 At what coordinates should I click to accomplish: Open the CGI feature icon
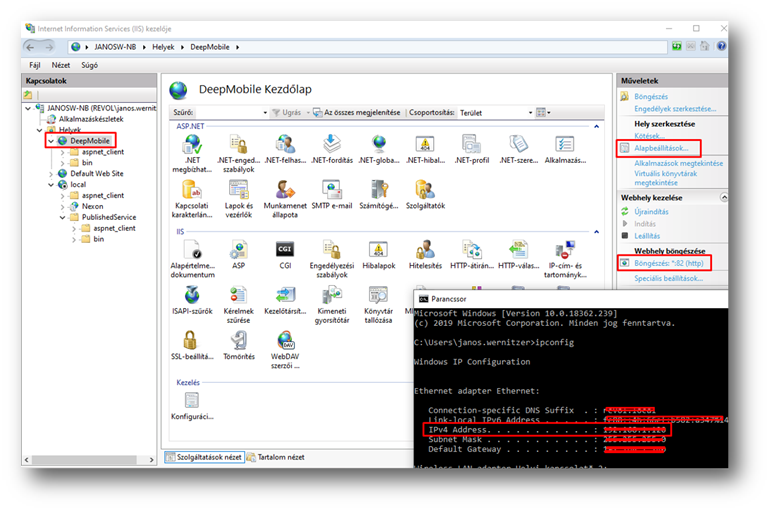click(285, 250)
